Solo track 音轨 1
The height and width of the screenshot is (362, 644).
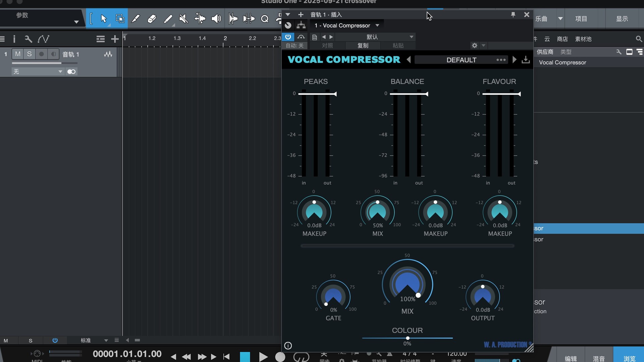(30, 54)
